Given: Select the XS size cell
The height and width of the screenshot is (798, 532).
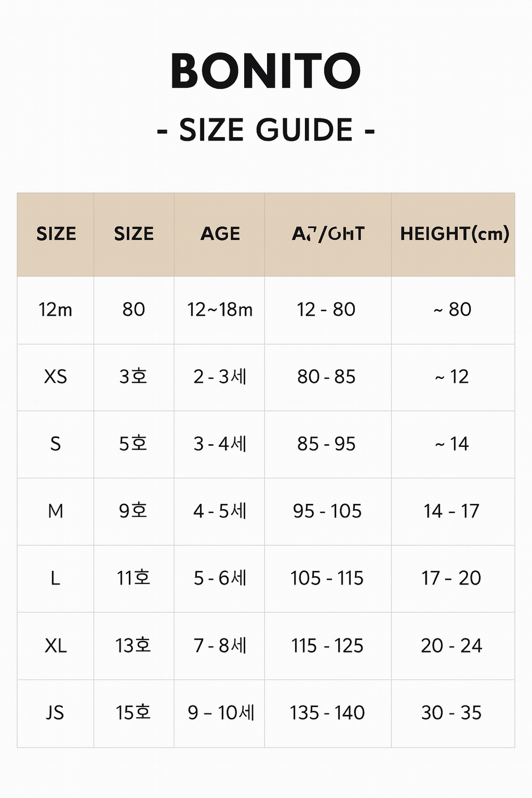Looking at the screenshot, I should tap(55, 377).
